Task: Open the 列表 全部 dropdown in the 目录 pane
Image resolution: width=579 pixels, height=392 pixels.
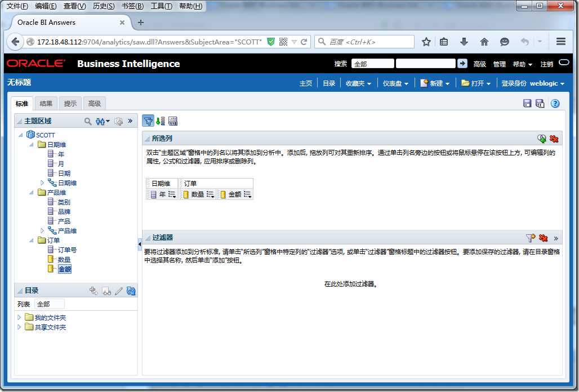Action: pos(50,304)
